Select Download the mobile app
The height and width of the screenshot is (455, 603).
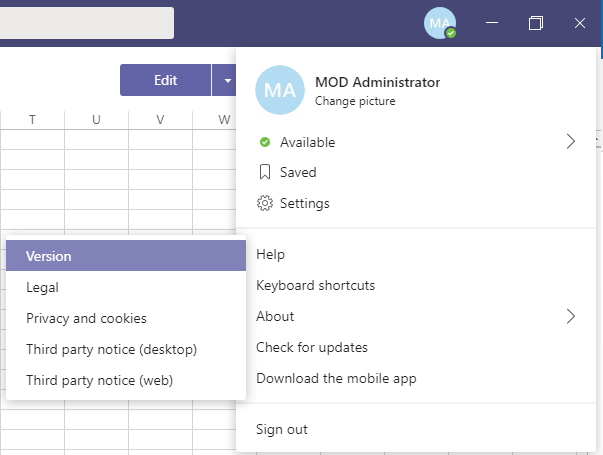pos(416,378)
